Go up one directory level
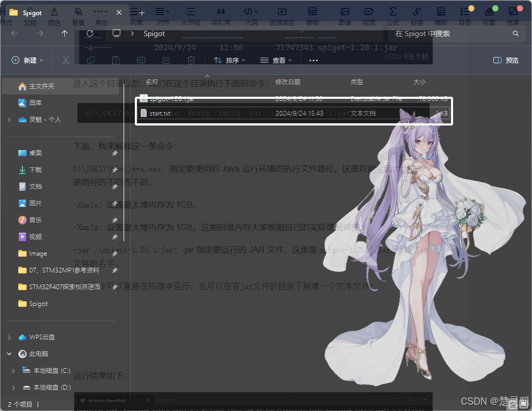The image size is (532, 411). (64, 33)
